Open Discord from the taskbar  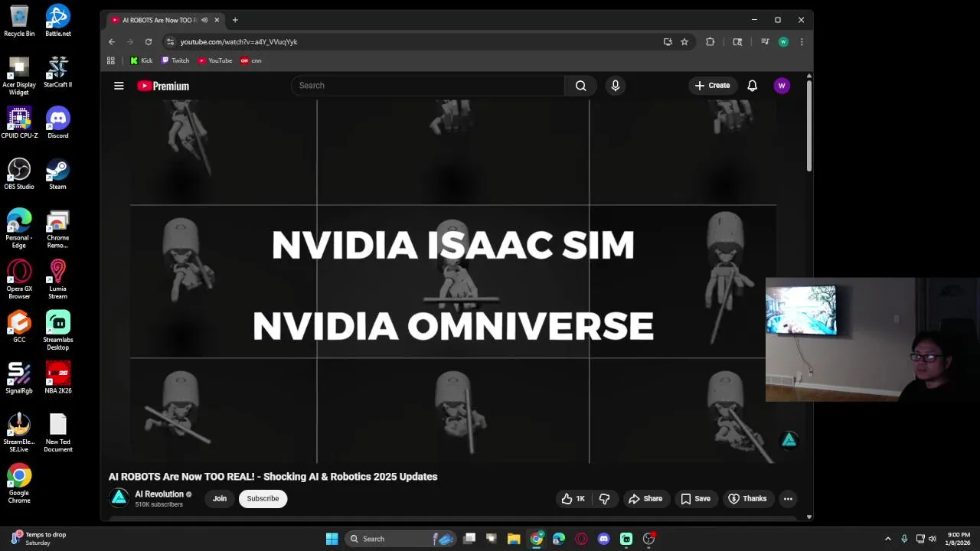[604, 539]
